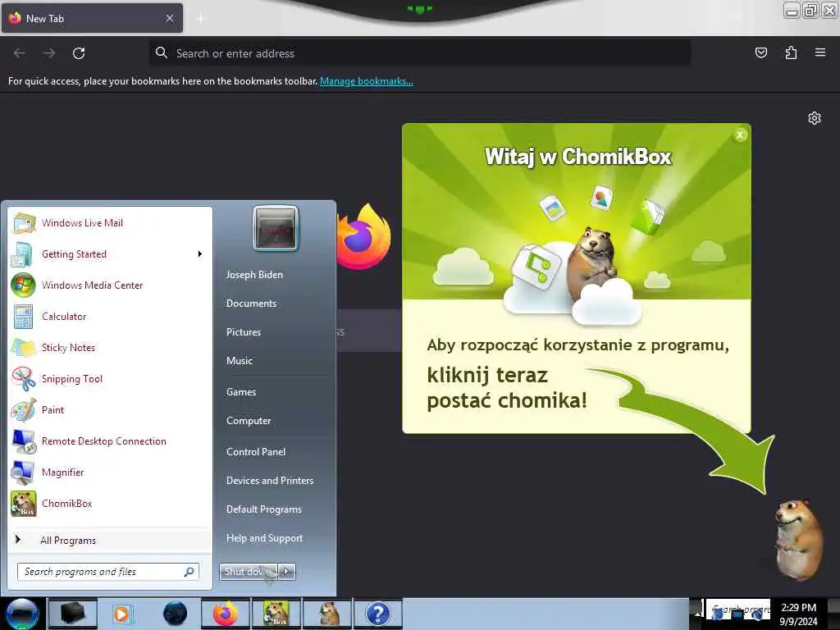Open Firefox application menu hamburger
The width and height of the screenshot is (840, 630).
pos(819,52)
